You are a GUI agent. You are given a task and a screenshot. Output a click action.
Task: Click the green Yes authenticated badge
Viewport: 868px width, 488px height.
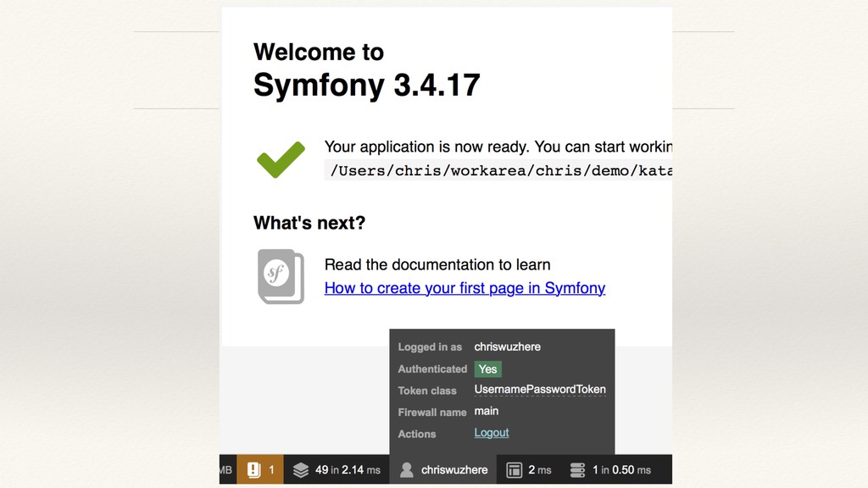(487, 369)
